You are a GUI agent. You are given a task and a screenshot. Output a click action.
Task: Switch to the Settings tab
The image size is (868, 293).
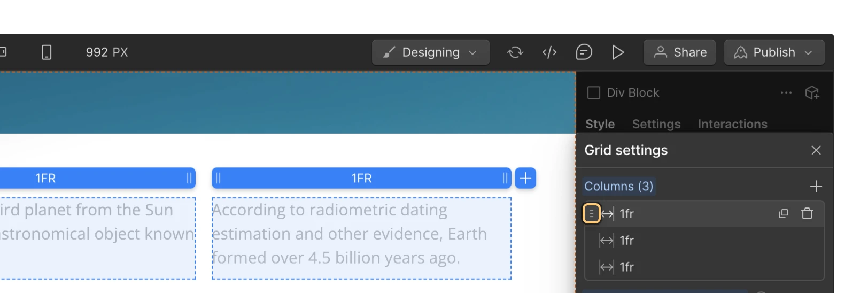(656, 124)
